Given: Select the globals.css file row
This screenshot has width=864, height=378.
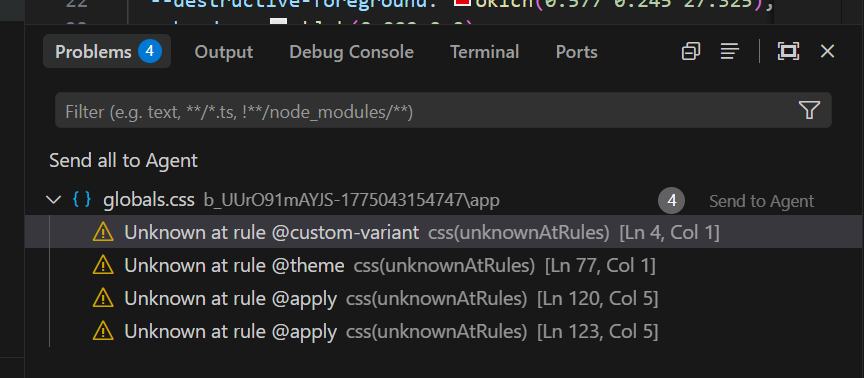Looking at the screenshot, I should [x=444, y=200].
